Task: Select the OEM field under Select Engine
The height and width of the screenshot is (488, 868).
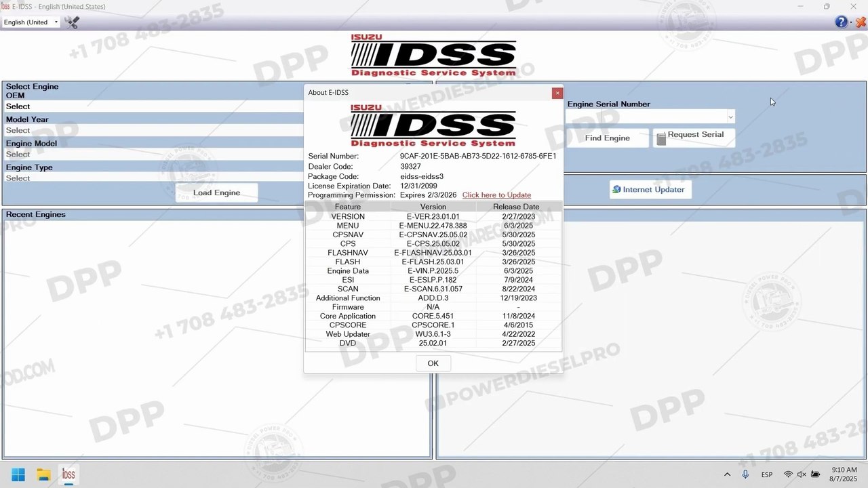Action: point(153,106)
